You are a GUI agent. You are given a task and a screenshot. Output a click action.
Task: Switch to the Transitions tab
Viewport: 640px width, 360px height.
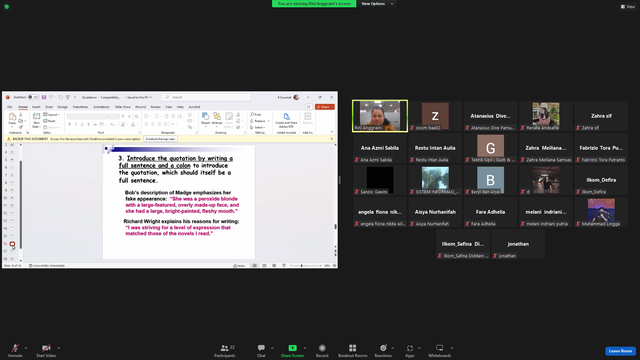tap(80, 107)
